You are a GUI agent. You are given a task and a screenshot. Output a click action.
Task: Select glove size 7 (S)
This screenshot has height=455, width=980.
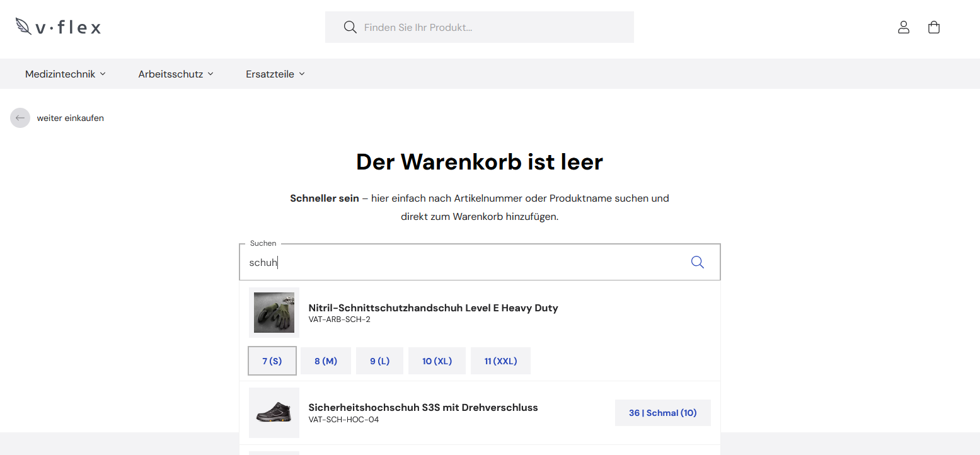coord(272,361)
